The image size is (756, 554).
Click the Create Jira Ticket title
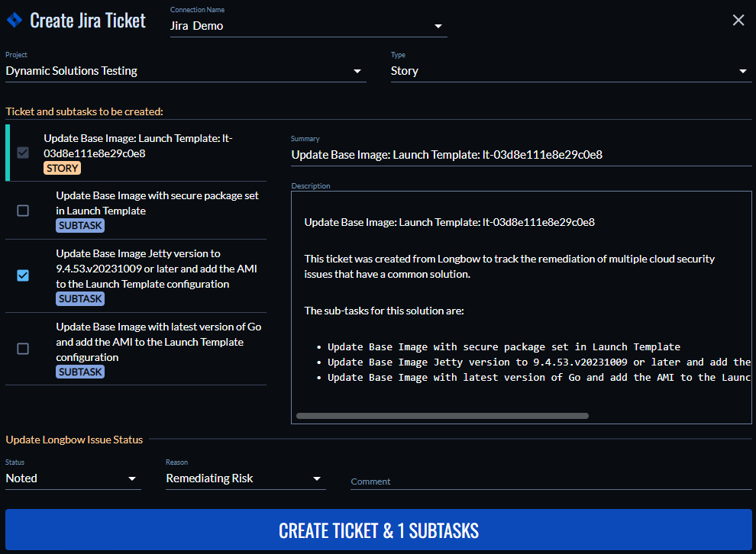coord(88,21)
